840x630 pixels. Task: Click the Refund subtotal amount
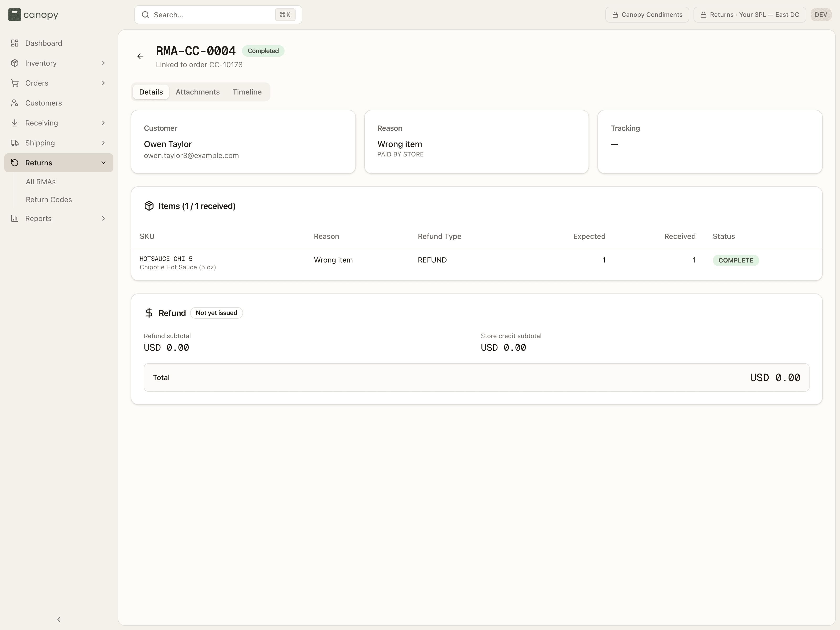pos(166,348)
